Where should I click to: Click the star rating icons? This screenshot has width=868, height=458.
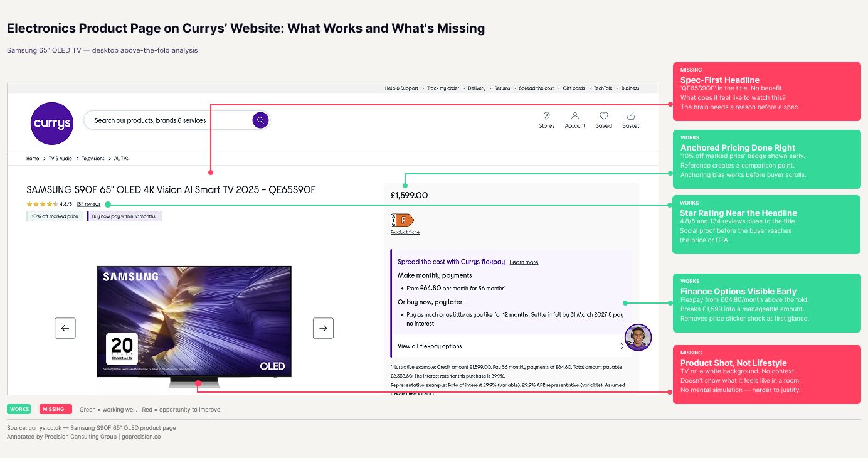(x=42, y=204)
